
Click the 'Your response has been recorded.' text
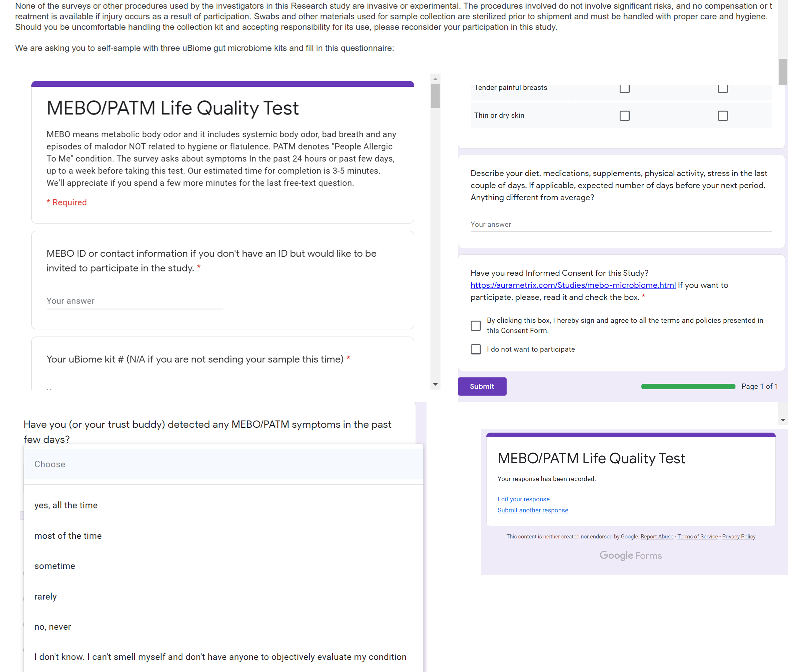coord(546,479)
